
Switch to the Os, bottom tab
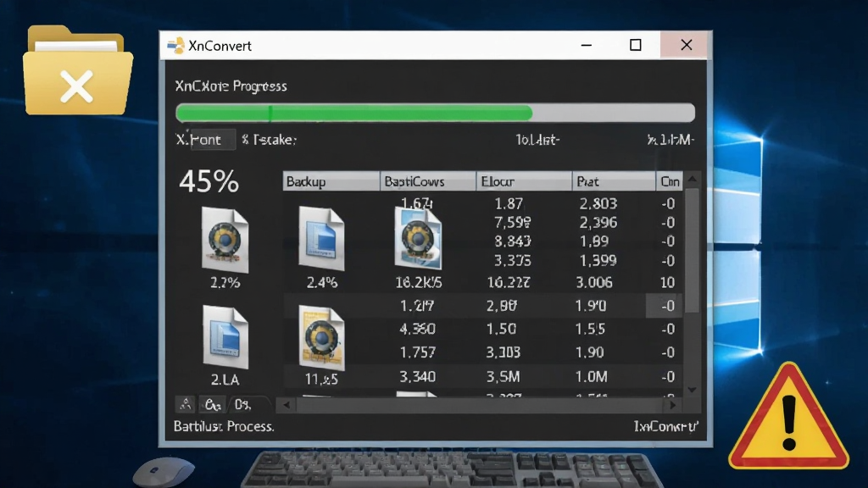click(x=242, y=405)
